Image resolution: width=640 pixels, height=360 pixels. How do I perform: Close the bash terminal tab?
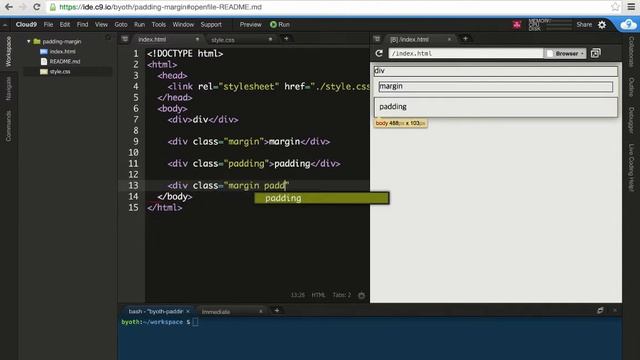(x=188, y=311)
